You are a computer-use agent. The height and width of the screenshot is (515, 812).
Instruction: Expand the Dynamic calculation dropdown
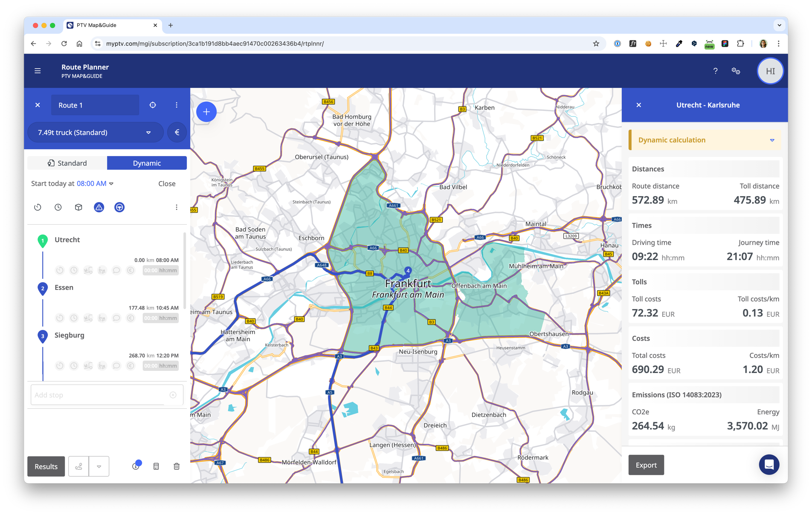tap(772, 140)
